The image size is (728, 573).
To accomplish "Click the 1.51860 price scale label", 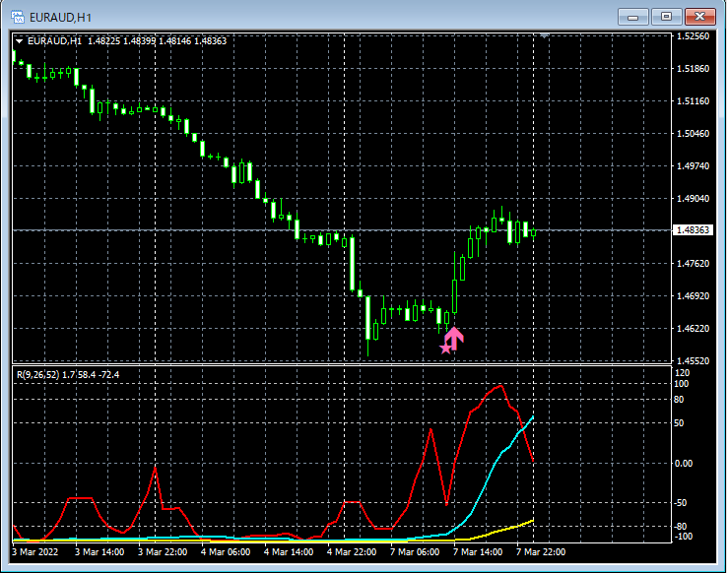I will (694, 69).
